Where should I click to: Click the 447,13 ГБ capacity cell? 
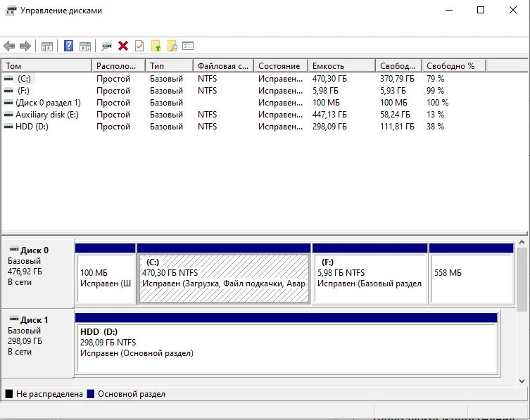coord(329,115)
